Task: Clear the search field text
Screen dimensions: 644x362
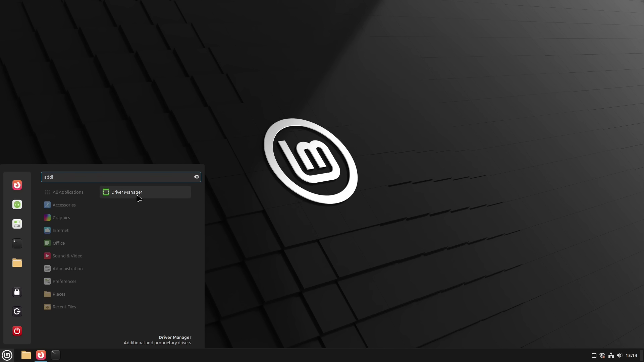Action: (196, 177)
